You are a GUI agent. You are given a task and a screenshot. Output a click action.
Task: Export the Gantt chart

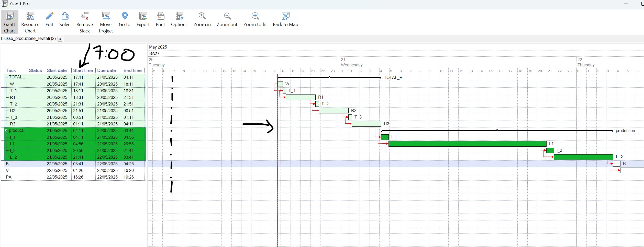tap(143, 19)
